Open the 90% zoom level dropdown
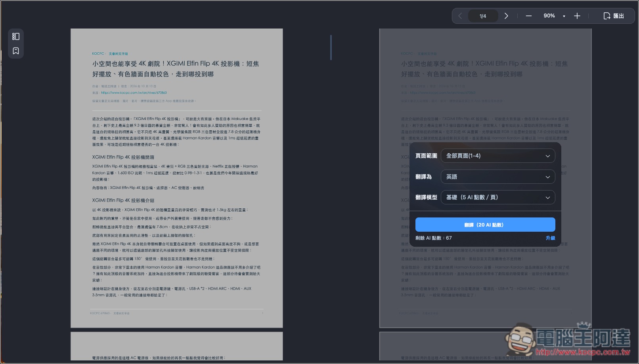Image resolution: width=639 pixels, height=364 pixels. click(554, 16)
